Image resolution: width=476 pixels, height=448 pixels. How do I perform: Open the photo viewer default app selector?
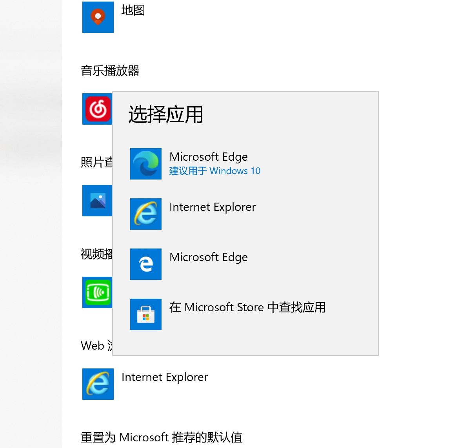[97, 201]
